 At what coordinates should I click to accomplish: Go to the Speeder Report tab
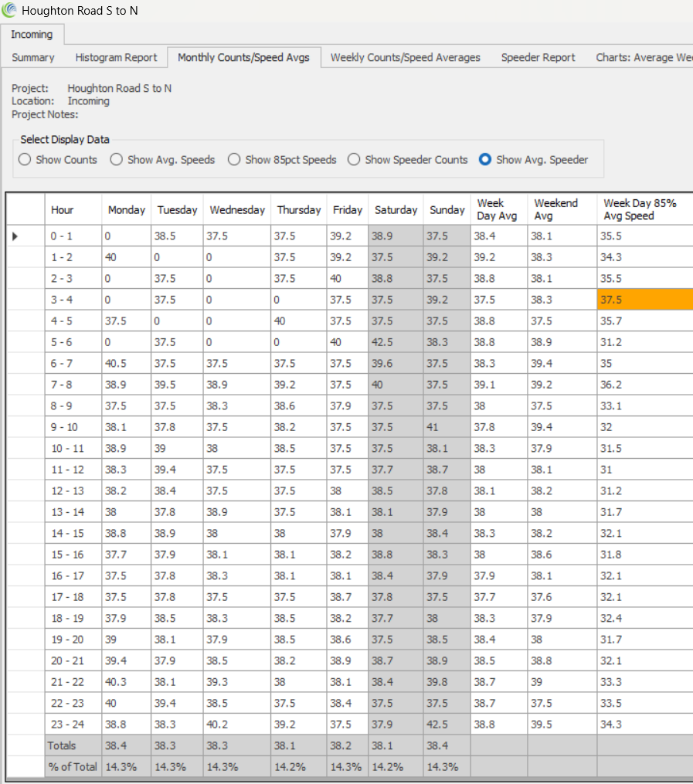point(538,57)
